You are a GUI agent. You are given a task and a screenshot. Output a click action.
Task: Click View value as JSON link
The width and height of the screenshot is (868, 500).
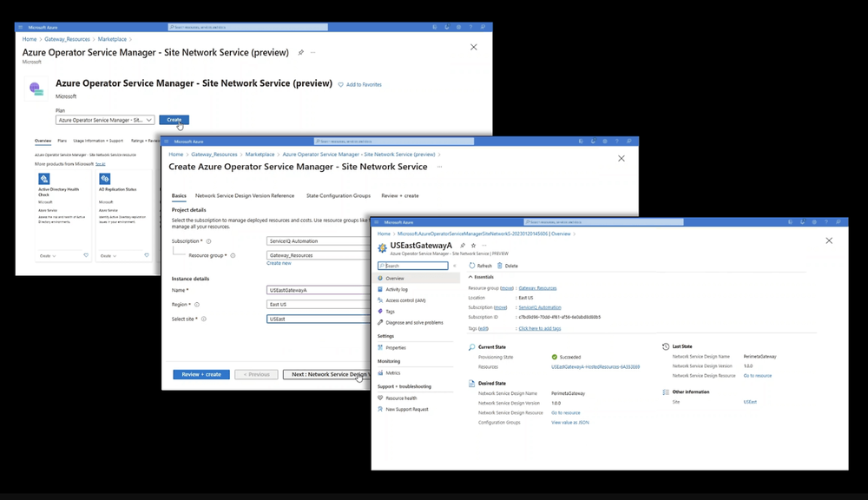(570, 423)
